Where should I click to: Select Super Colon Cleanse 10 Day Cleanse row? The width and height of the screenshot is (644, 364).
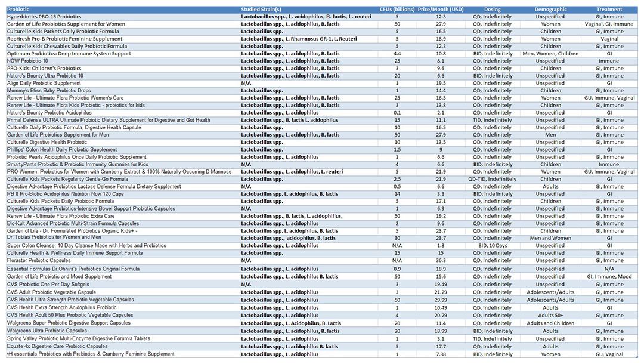86,246
